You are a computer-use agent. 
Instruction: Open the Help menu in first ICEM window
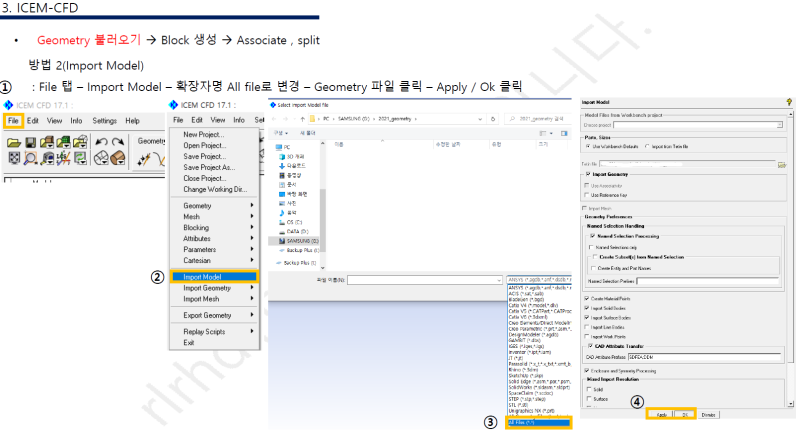pyautogui.click(x=133, y=121)
